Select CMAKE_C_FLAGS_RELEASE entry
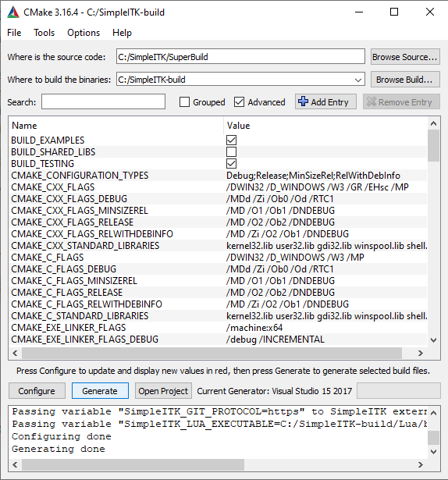 [67, 293]
